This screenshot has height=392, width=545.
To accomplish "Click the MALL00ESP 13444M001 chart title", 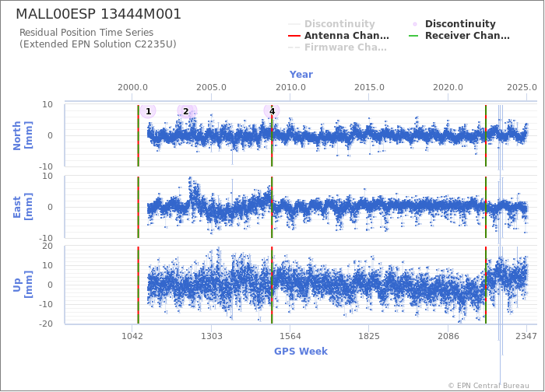I will [x=98, y=14].
